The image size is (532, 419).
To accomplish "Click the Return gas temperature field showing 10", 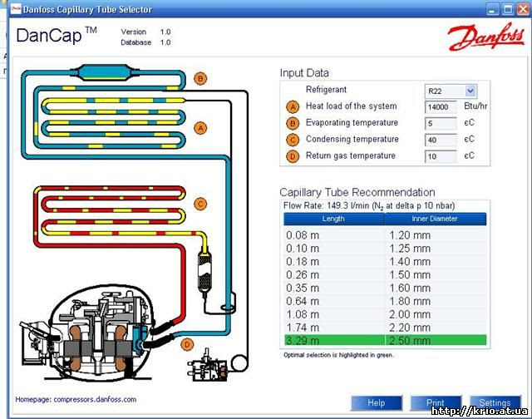I will 441,156.
